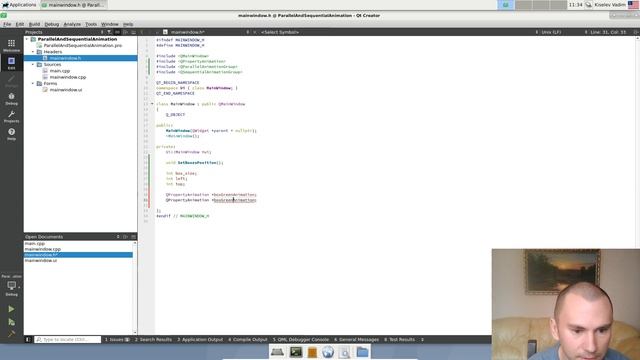Collapse the Forms folder
The width and height of the screenshot is (640, 360).
pos(33,83)
